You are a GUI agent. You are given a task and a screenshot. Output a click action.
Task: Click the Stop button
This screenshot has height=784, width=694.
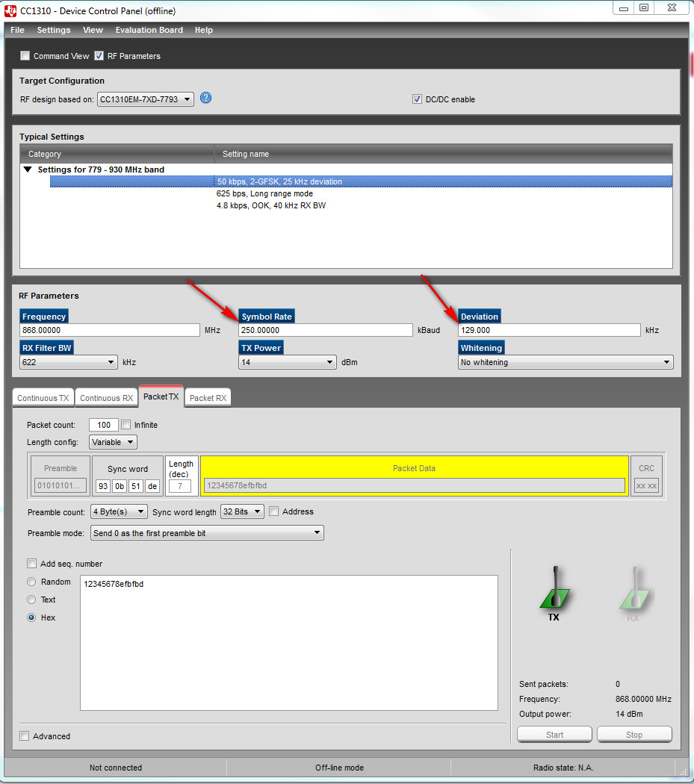(x=634, y=735)
